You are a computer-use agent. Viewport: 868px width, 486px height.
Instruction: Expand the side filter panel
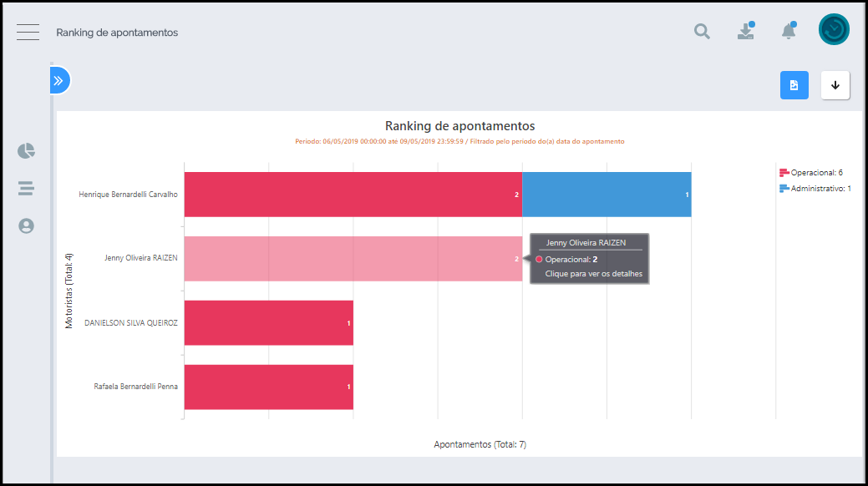(58, 81)
